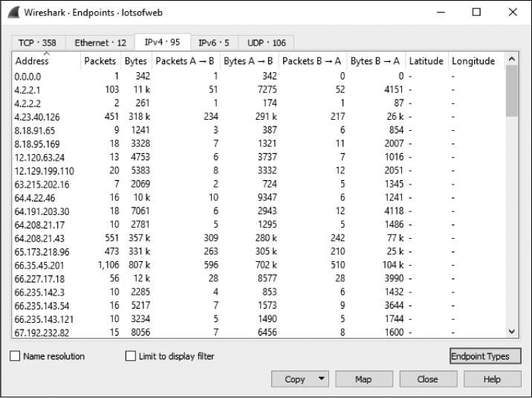Select the 8.18.91.65 endpoint row
532x398 pixels.
(x=259, y=130)
